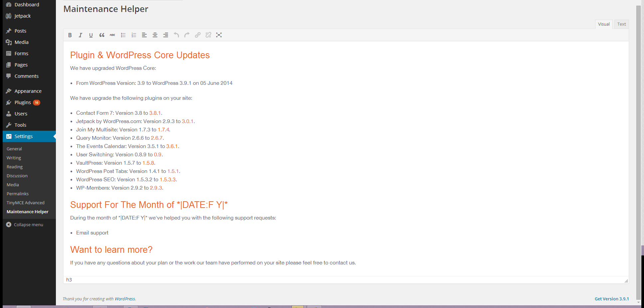The height and width of the screenshot is (308, 644).
Task: Align text left
Action: click(x=144, y=35)
